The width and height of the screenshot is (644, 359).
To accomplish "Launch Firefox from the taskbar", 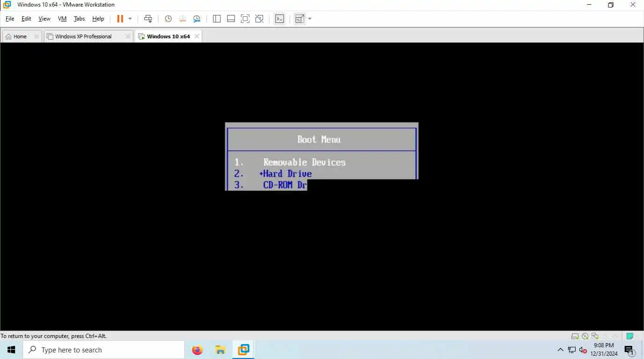I will point(198,350).
